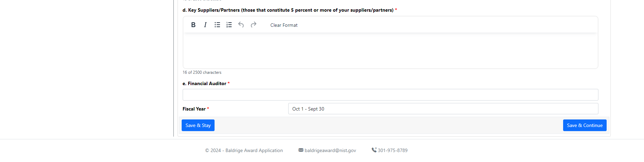Click the Fiscal Year field showing Oct 1 - Sept 30
This screenshot has width=644, height=162.
443,109
